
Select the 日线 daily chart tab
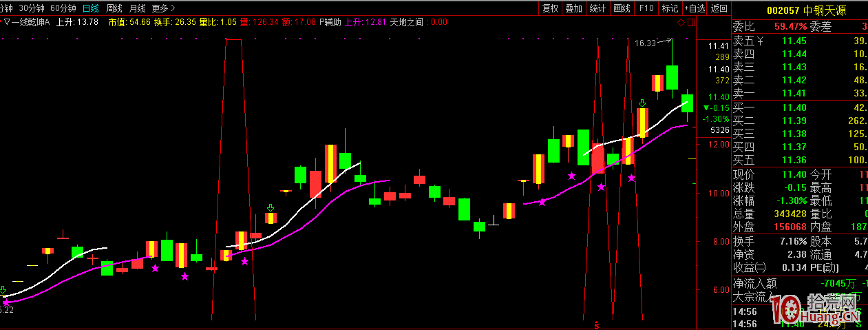[90, 8]
